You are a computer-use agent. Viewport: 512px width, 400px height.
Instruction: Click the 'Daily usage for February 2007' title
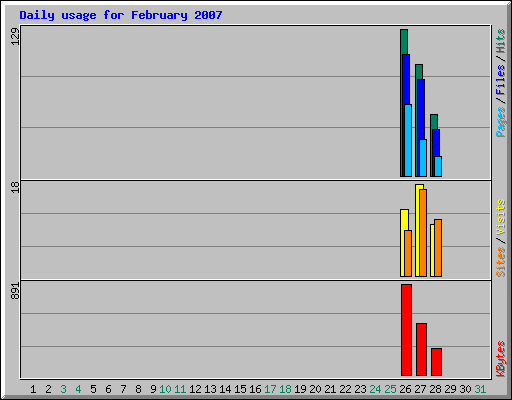click(121, 16)
